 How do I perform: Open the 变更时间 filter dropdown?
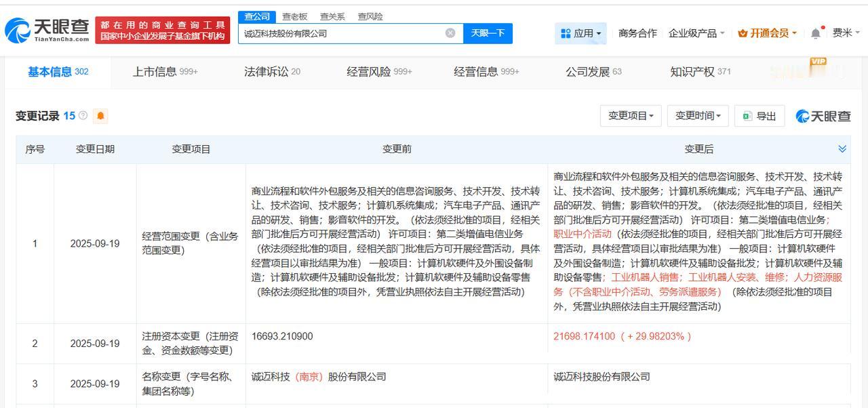[698, 116]
